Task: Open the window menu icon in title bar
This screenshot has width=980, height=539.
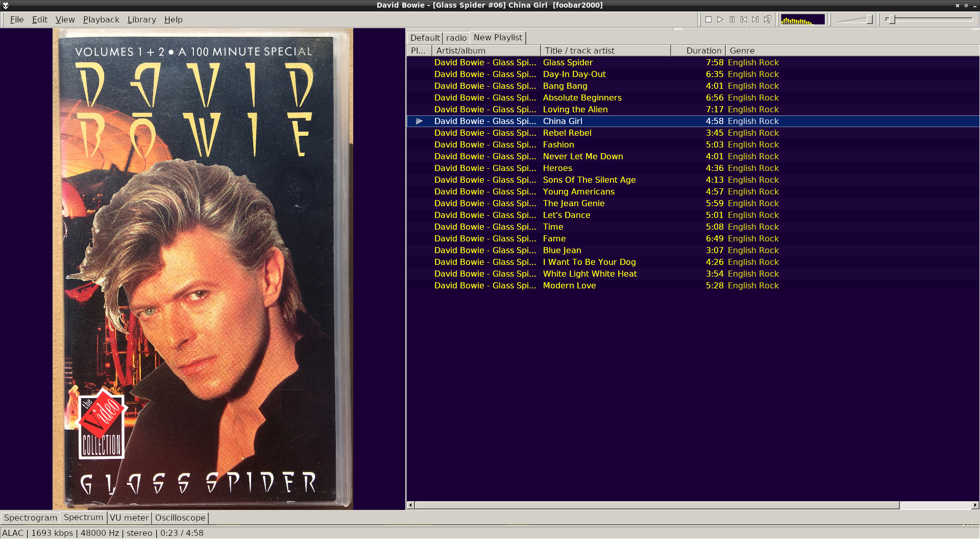Action: pos(6,5)
